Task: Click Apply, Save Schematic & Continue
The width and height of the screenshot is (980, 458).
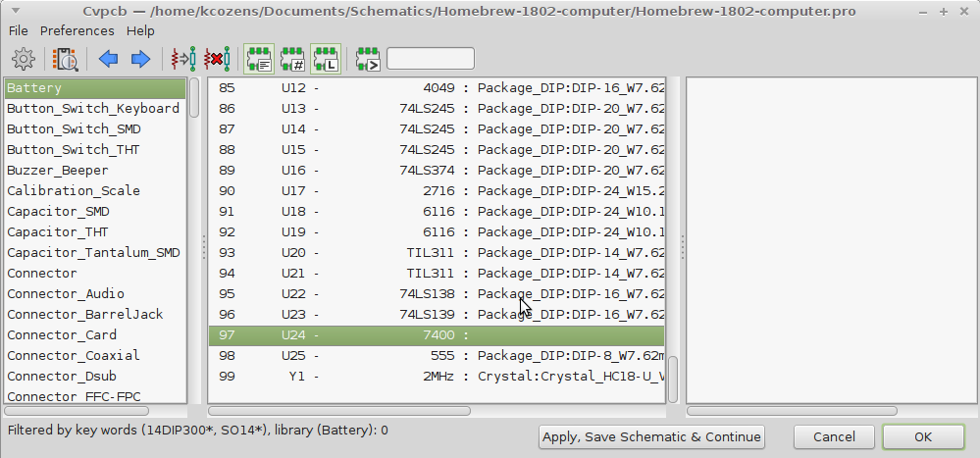Action: pyautogui.click(x=652, y=436)
